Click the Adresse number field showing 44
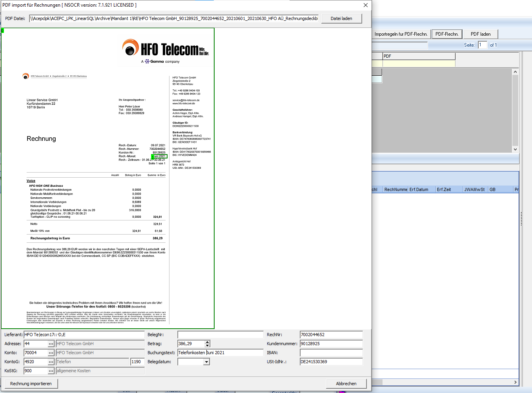The width and height of the screenshot is (532, 393). point(36,344)
